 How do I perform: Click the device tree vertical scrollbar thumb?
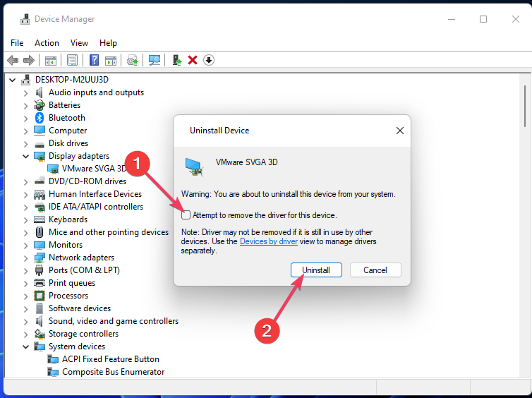525,106
